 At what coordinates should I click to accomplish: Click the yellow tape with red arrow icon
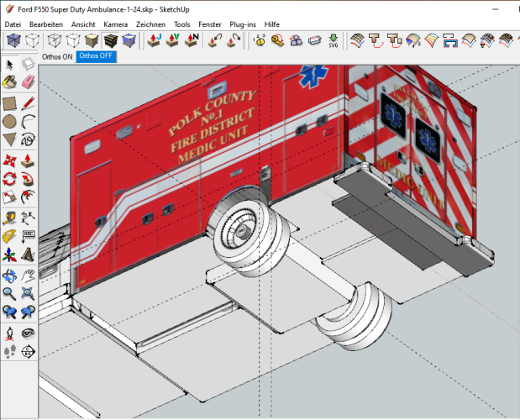pyautogui.click(x=278, y=40)
